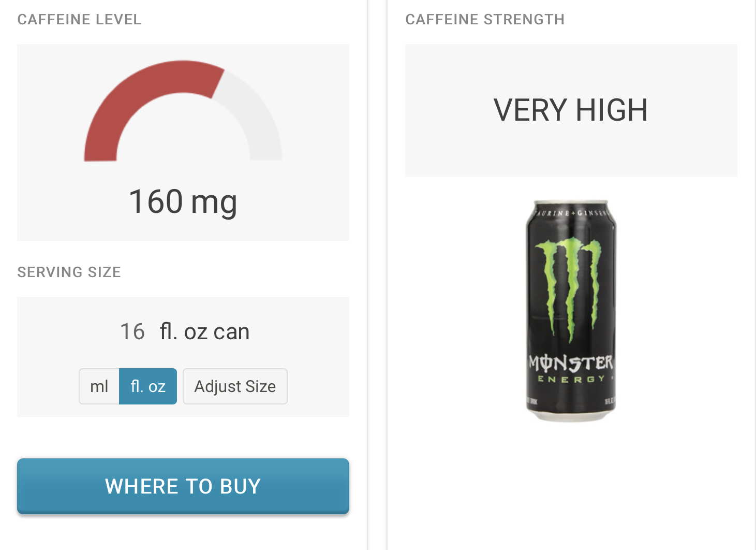Switch serving size unit to ml
The width and height of the screenshot is (756, 550).
[99, 386]
